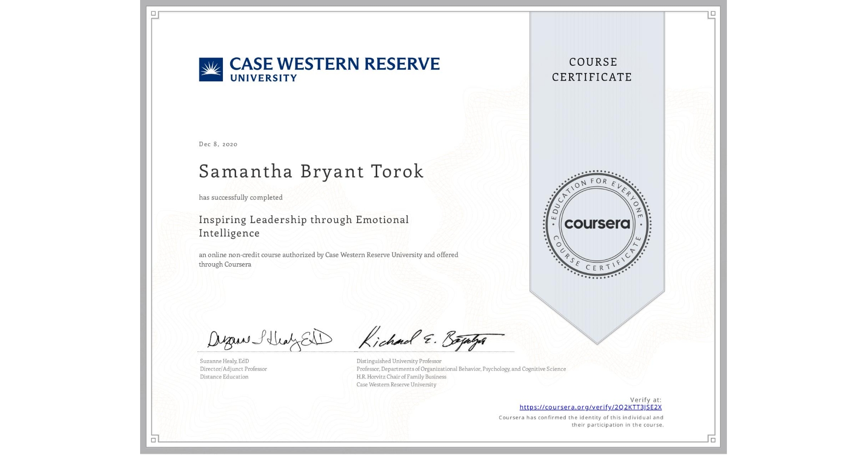Click the coursera wordmark inside the seal
This screenshot has height=455, width=868.
597,224
